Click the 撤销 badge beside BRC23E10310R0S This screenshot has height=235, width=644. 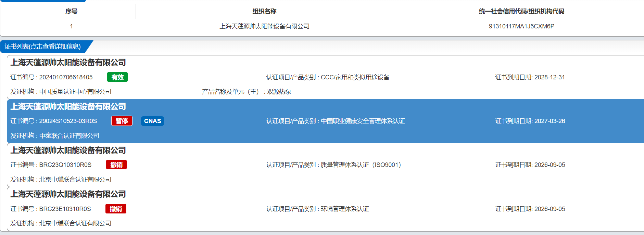(x=116, y=209)
